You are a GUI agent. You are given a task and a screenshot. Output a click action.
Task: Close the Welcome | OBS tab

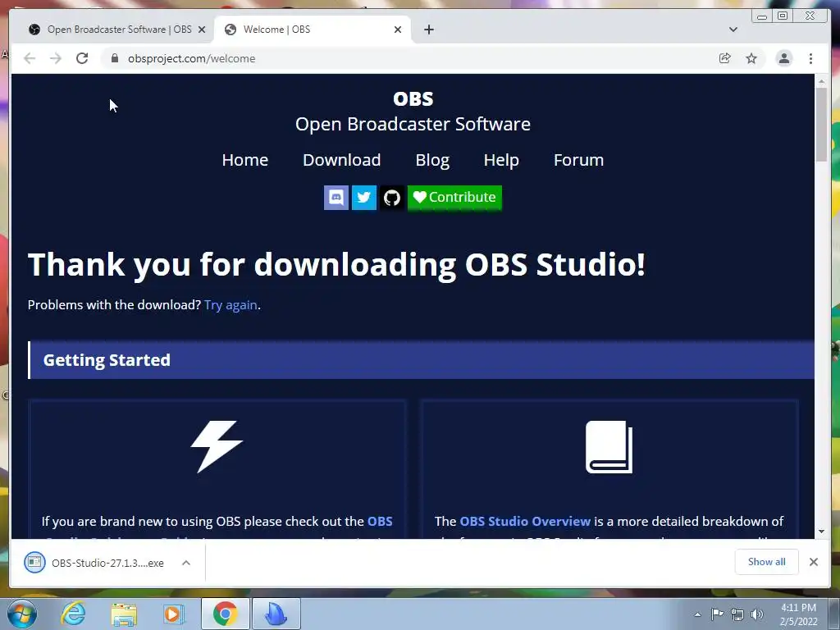point(398,30)
